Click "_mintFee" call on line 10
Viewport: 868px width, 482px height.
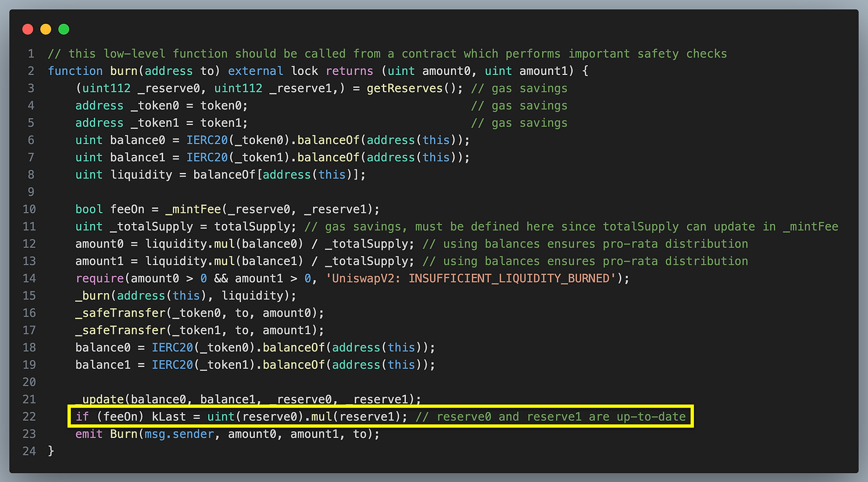[193, 209]
